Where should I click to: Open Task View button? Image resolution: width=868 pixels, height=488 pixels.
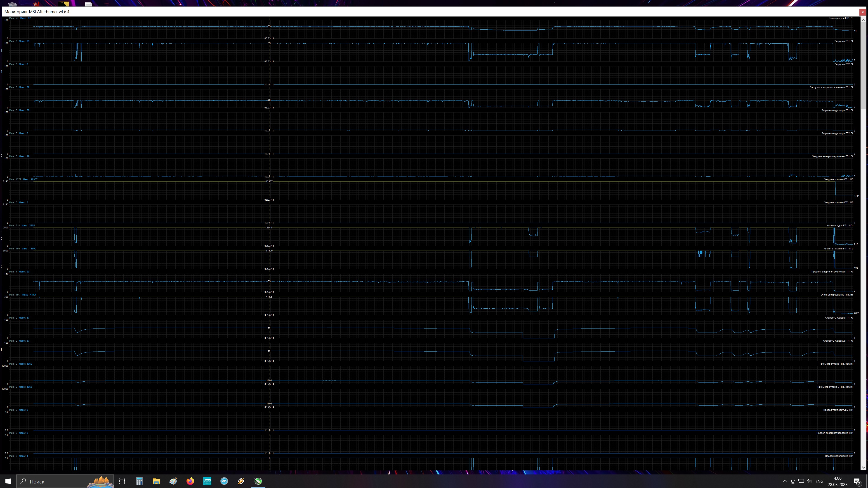122,481
